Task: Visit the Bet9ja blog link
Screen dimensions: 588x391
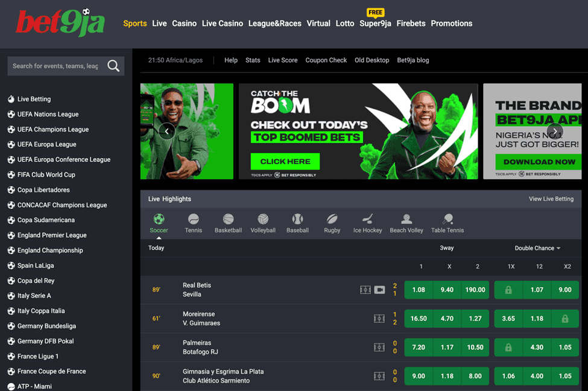Action: (x=413, y=60)
